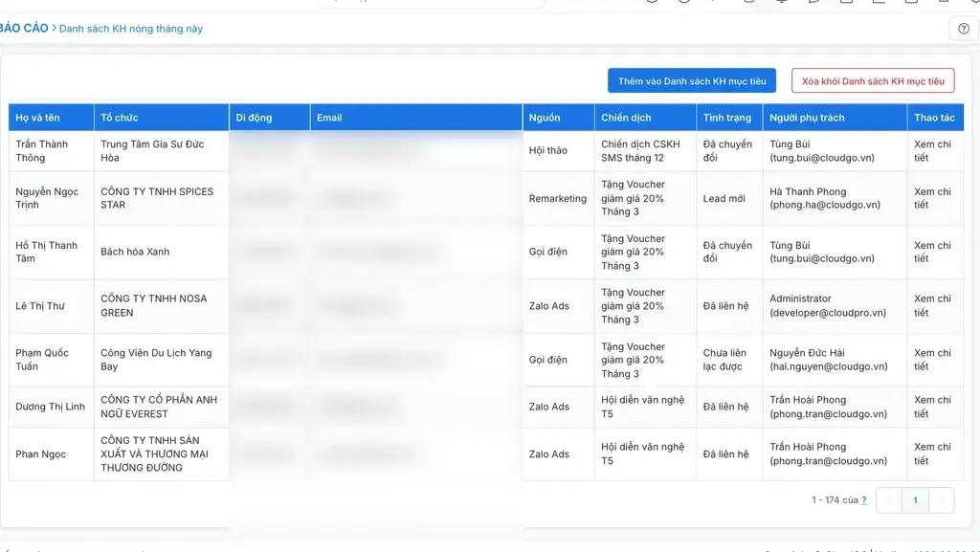Click status 'Chưa liên lạc được'
The width and height of the screenshot is (980, 552).
[724, 360]
